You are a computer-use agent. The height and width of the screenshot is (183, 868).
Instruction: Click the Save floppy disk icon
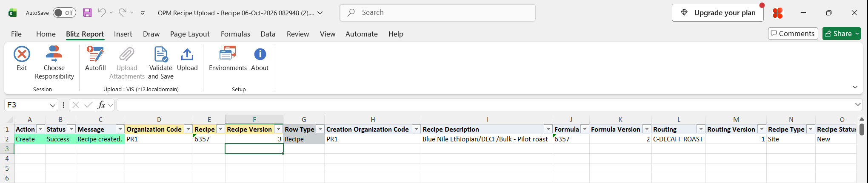pos(87,13)
